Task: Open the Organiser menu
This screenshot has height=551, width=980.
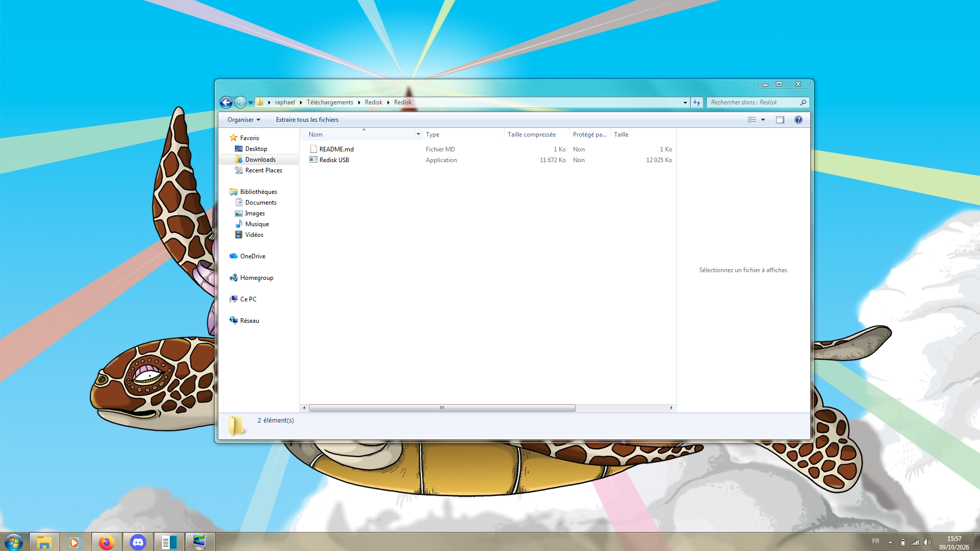Action: pos(244,120)
